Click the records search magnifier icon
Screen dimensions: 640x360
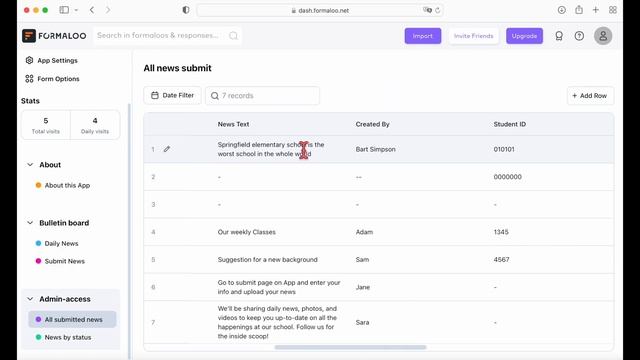(215, 96)
